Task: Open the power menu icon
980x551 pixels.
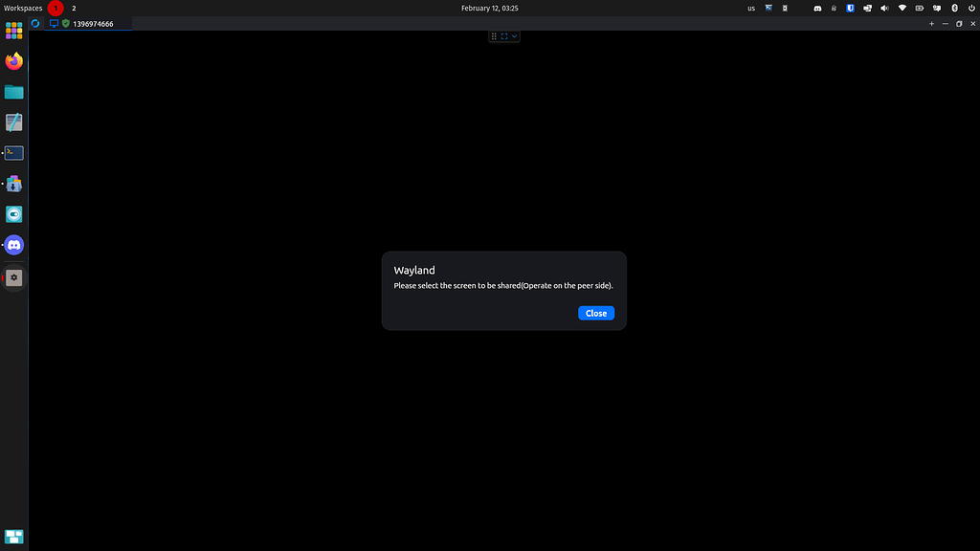Action: pos(971,8)
